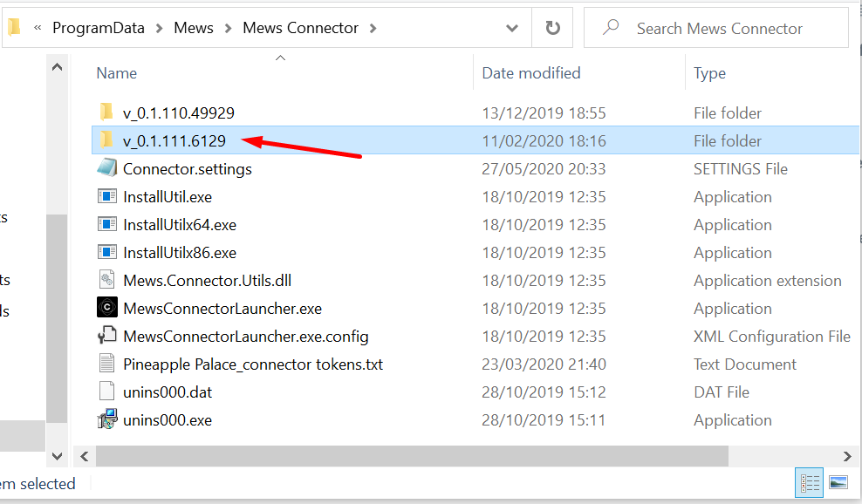This screenshot has width=862, height=504.
Task: Select the MewsConnectorLauncher.exe file name
Action: tap(222, 309)
